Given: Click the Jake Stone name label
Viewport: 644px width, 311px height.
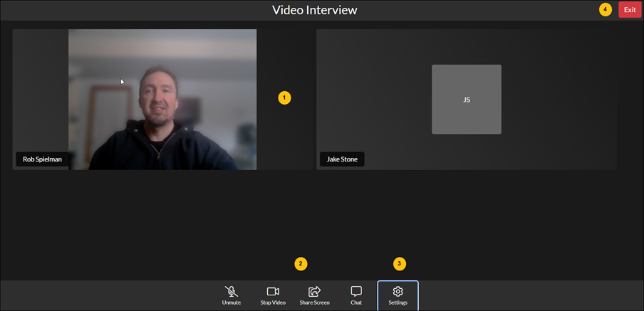Looking at the screenshot, I should [x=342, y=159].
